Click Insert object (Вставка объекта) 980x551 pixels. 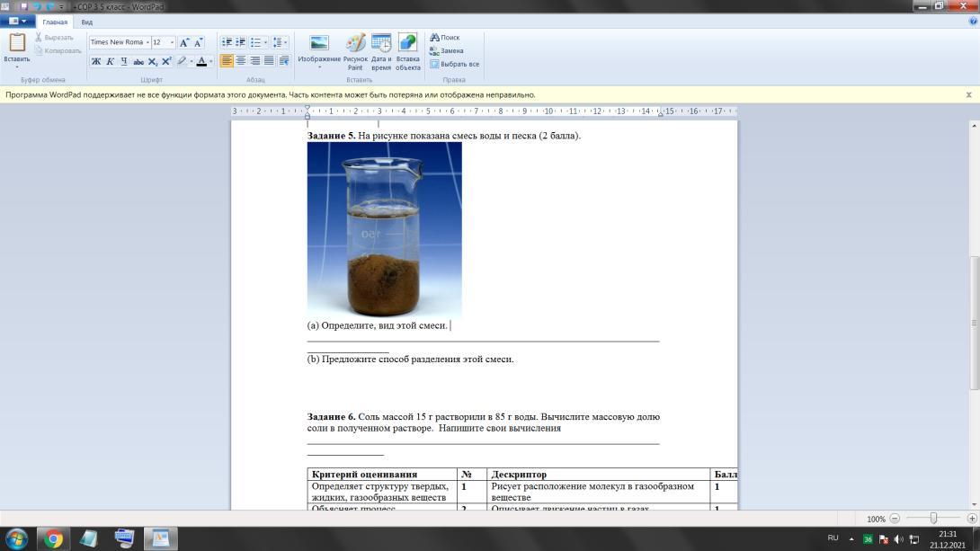(x=407, y=52)
